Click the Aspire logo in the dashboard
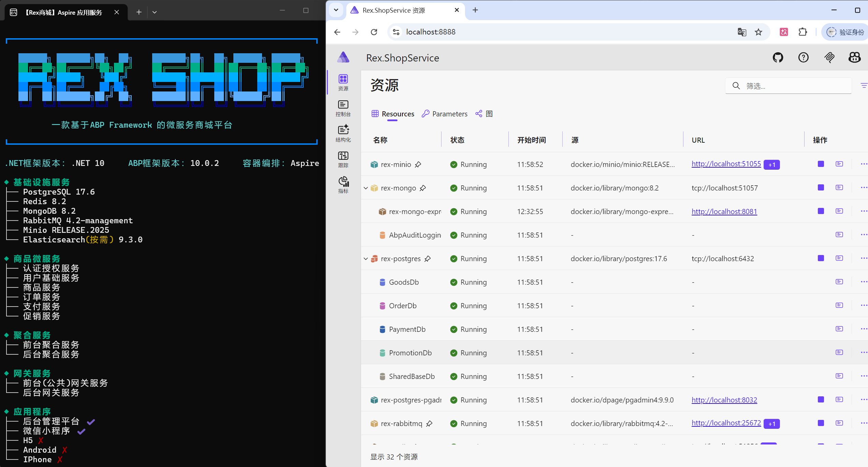 click(343, 57)
